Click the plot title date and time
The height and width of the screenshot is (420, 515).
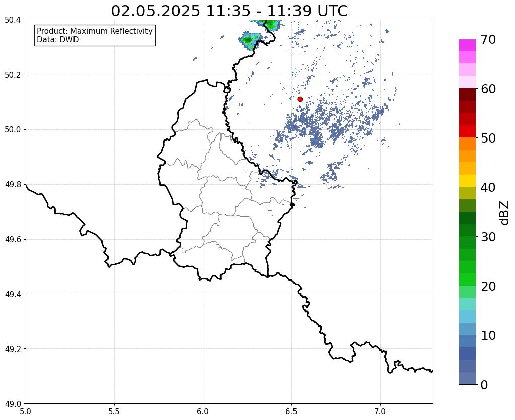pyautogui.click(x=229, y=11)
